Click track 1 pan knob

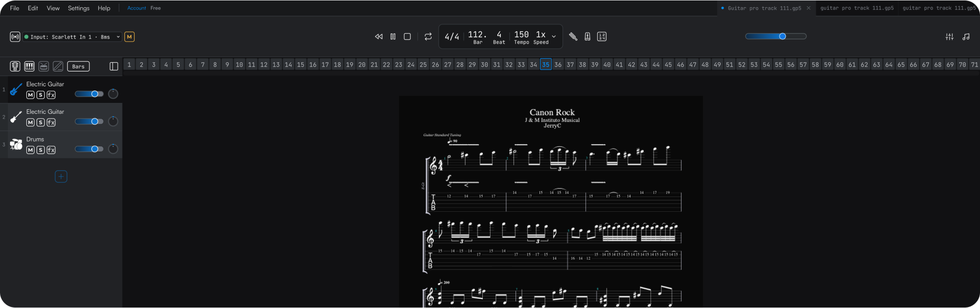[113, 94]
